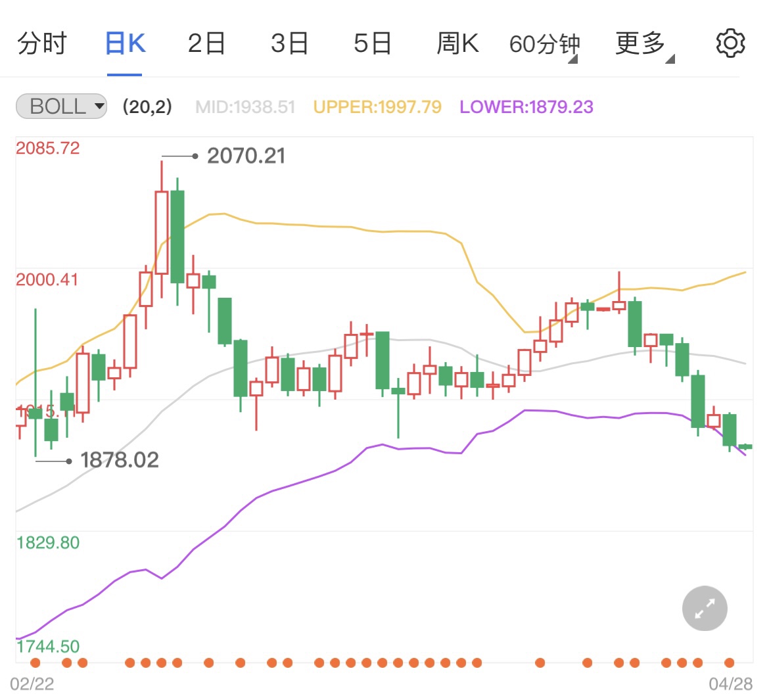The height and width of the screenshot is (700, 769).
Task: Select the 周K tab
Action: click(x=457, y=43)
